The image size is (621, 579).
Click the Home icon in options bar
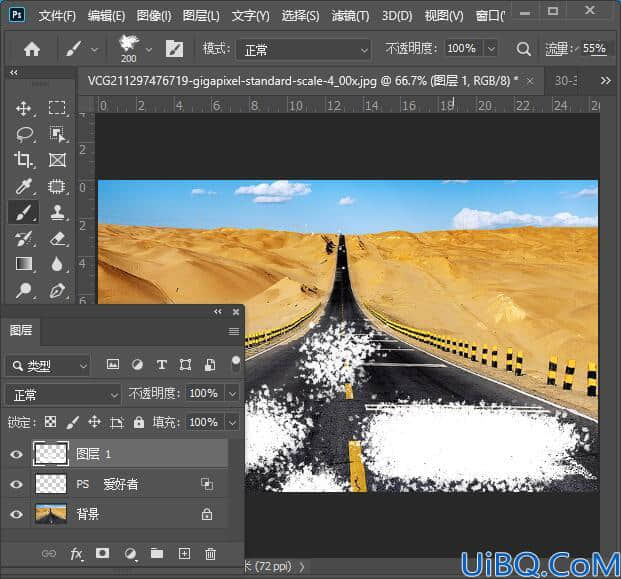click(x=32, y=49)
